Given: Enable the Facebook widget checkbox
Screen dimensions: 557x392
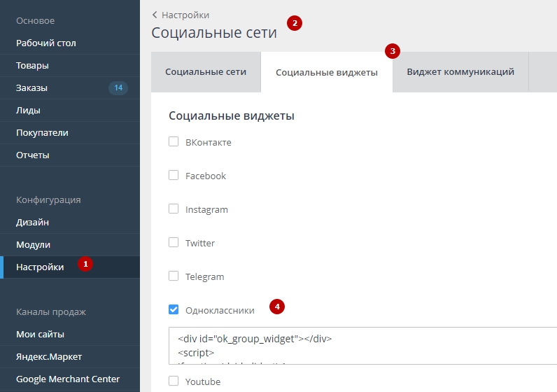Looking at the screenshot, I should [174, 176].
